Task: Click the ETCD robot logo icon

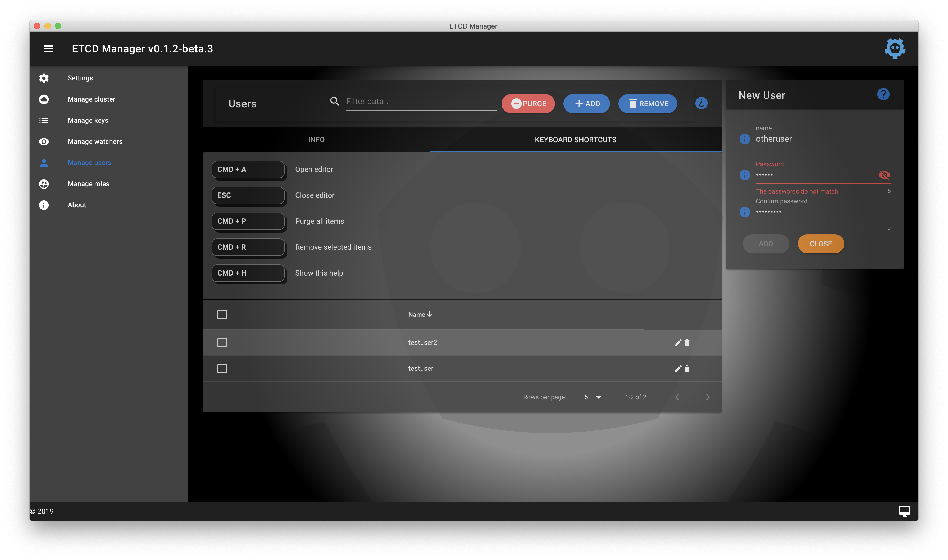Action: (x=894, y=48)
